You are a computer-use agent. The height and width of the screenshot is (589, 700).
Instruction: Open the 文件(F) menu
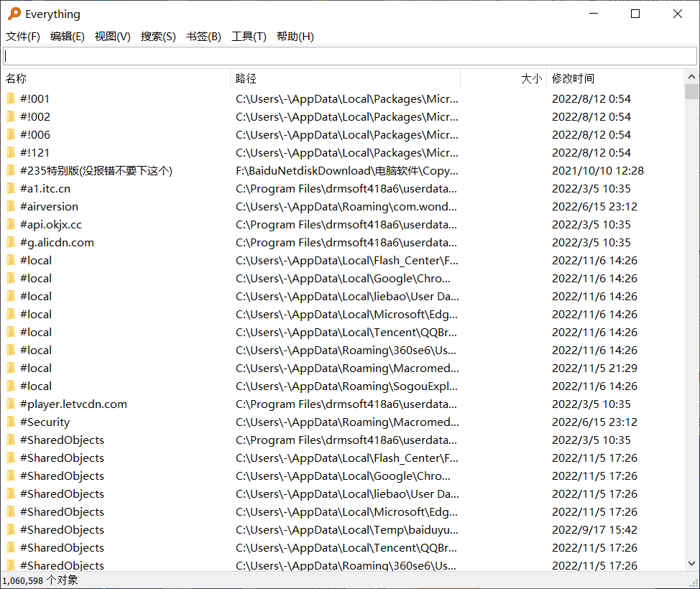23,37
